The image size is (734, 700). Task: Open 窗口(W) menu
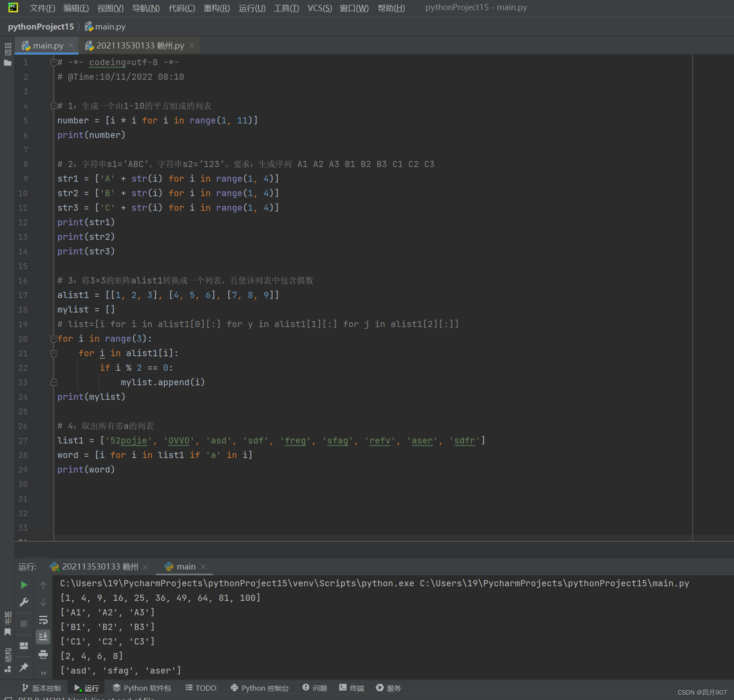(354, 8)
